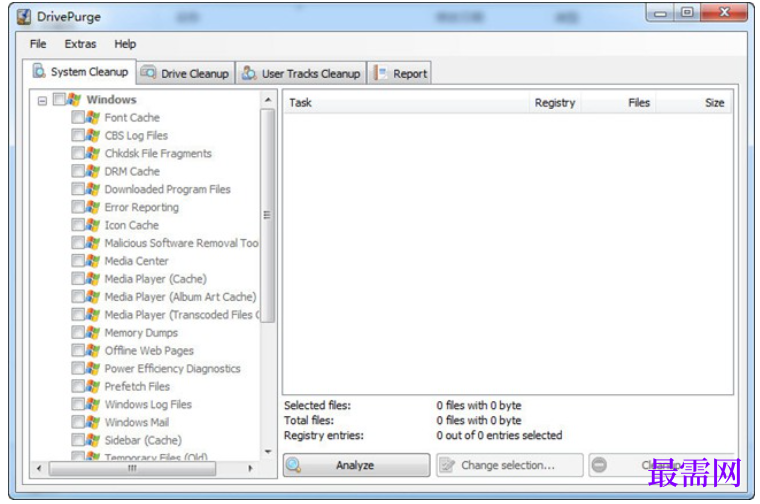Screen dimensions: 760x504
Task: Click the User Tracks Cleanup tab icon
Action: tap(249, 73)
